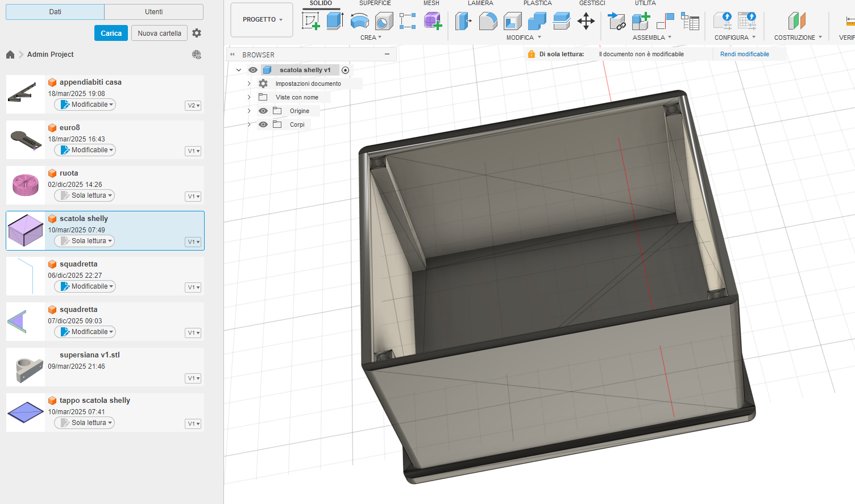855x504 pixels.
Task: Switch to the SUPERFICIE tab
Action: 375,3
